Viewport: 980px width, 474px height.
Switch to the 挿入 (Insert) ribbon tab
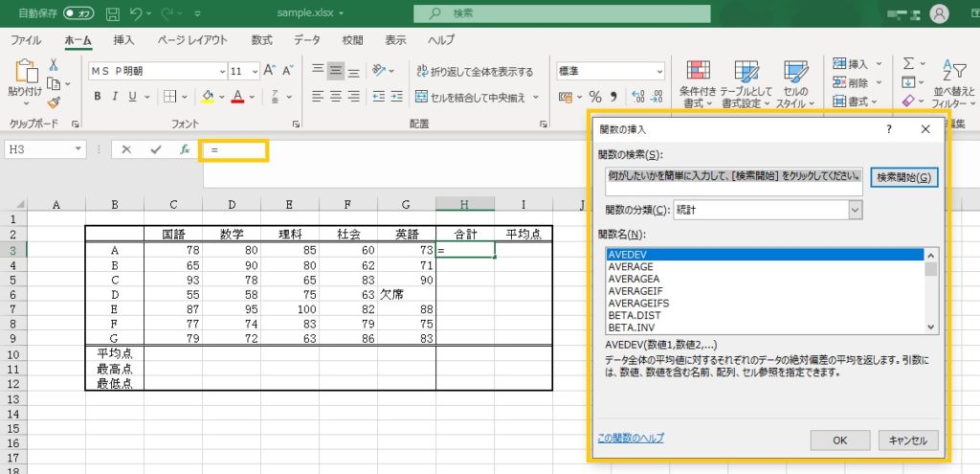click(123, 40)
